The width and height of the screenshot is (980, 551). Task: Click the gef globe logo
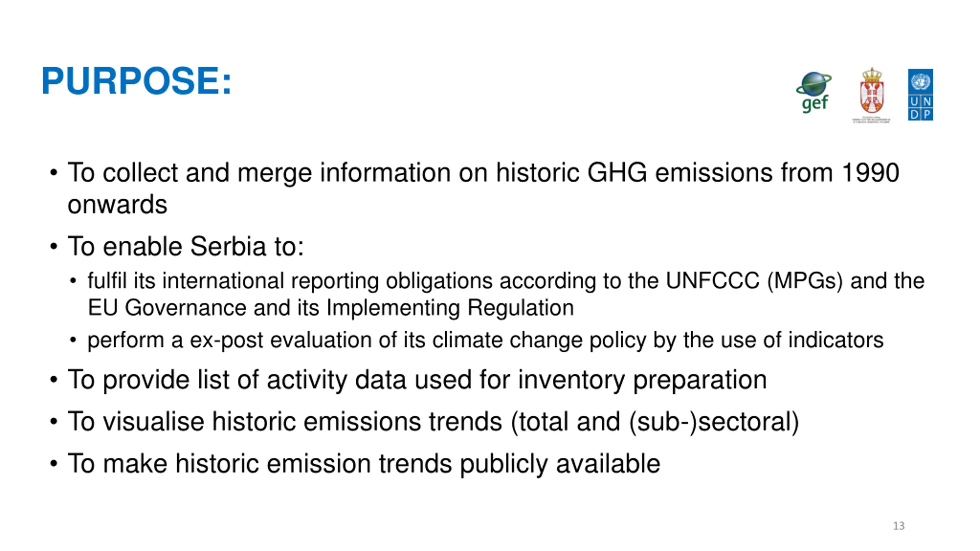814,93
